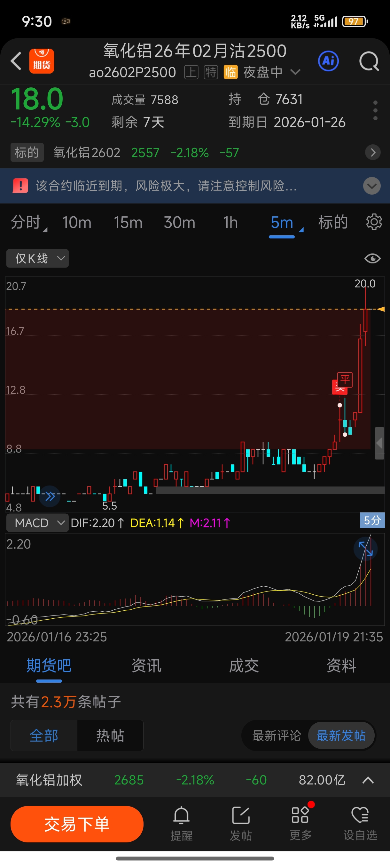This screenshot has height=868, width=390.
Task: Open the MACD indicator dropdown
Action: click(x=37, y=523)
